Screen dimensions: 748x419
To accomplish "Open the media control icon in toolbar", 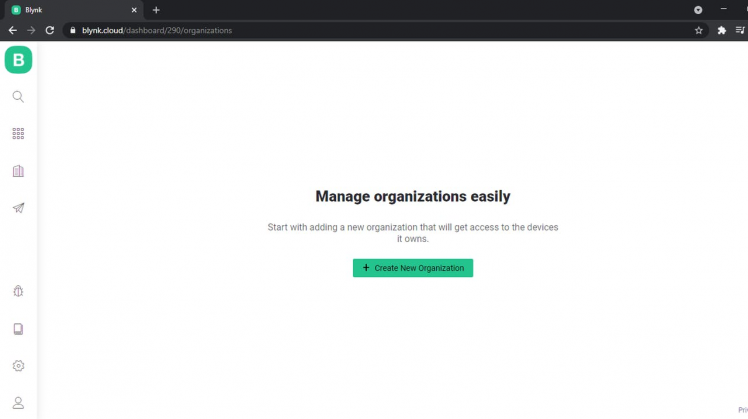I will [x=740, y=31].
